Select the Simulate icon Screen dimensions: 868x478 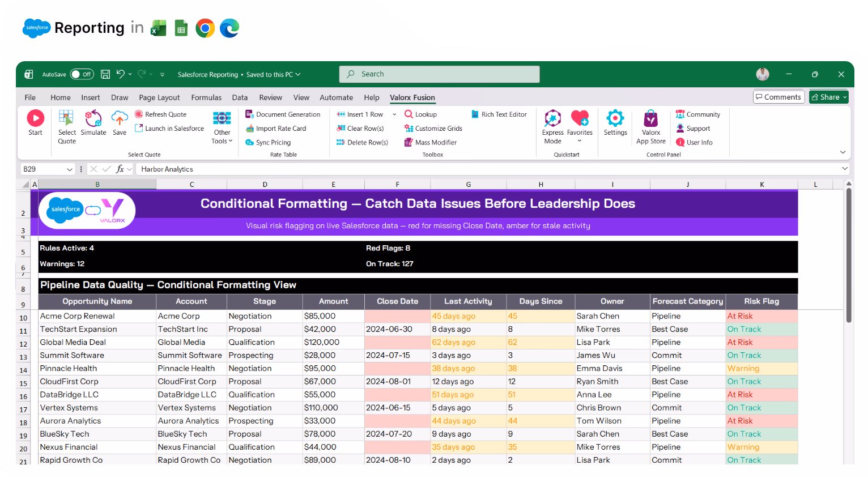(x=93, y=120)
